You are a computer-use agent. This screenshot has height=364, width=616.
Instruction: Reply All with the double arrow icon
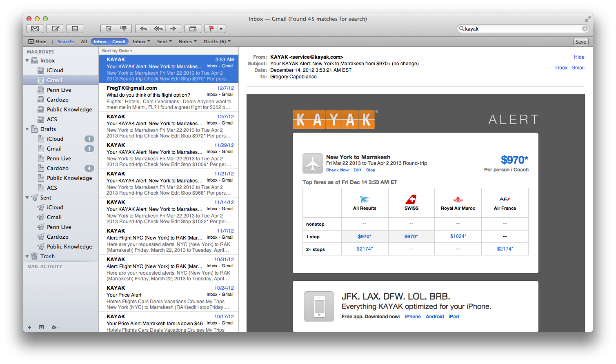click(158, 29)
